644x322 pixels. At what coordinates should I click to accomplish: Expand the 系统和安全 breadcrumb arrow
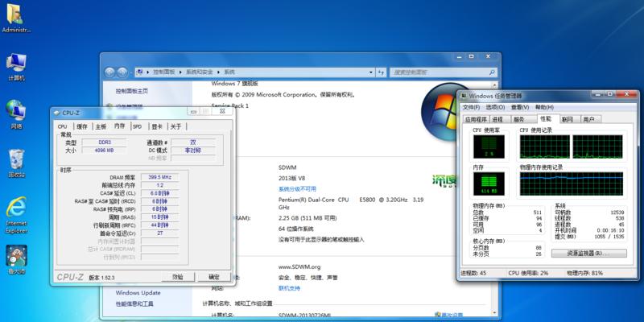point(220,72)
